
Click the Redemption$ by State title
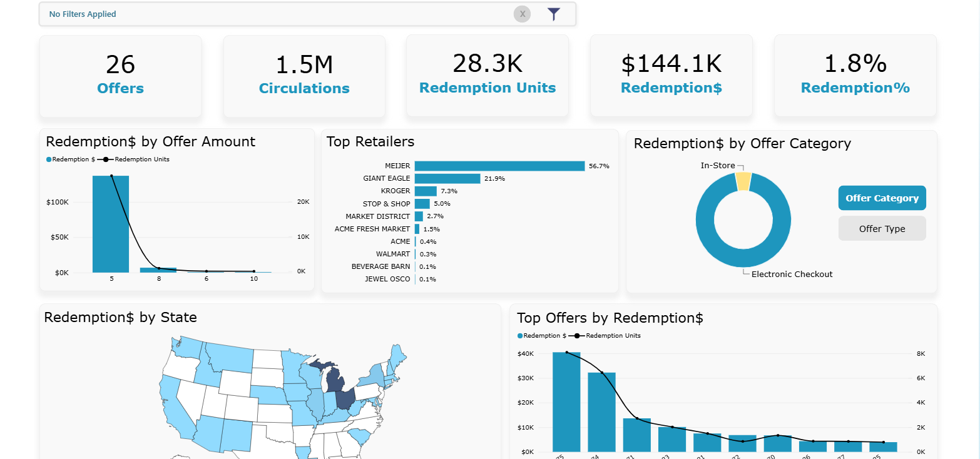tap(121, 318)
